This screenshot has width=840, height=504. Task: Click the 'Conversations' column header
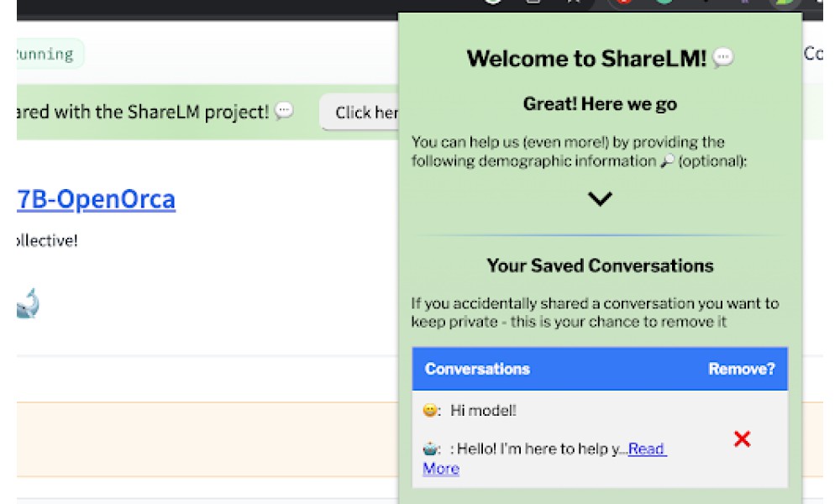click(477, 369)
